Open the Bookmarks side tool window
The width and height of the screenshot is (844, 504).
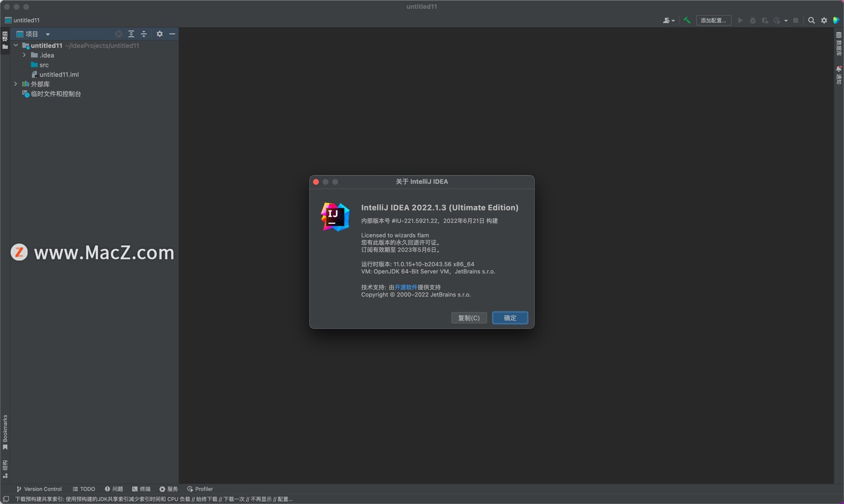[5, 432]
